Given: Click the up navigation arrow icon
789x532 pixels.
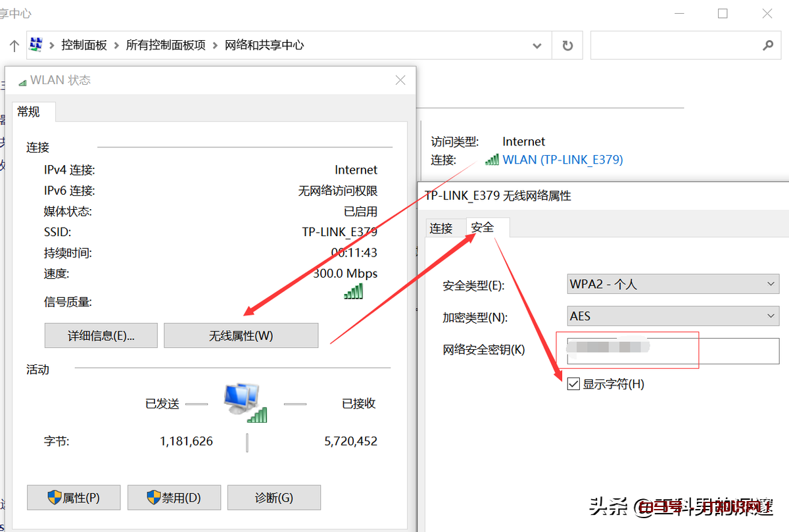Looking at the screenshot, I should click(x=13, y=45).
